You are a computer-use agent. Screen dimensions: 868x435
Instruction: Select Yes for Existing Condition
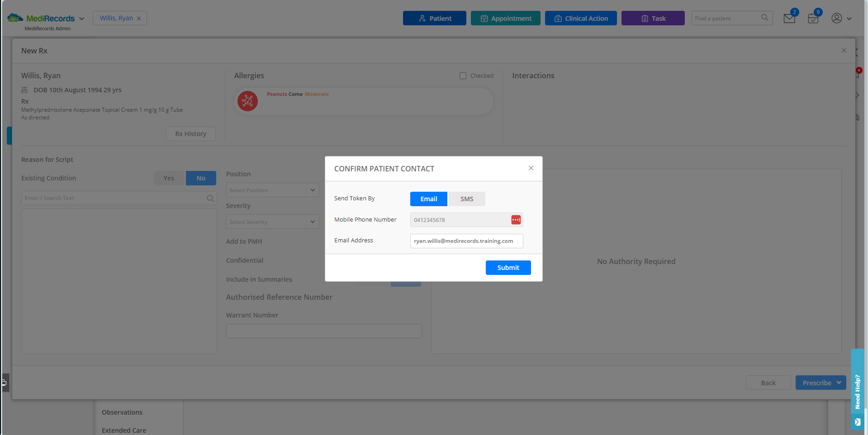pyautogui.click(x=168, y=178)
